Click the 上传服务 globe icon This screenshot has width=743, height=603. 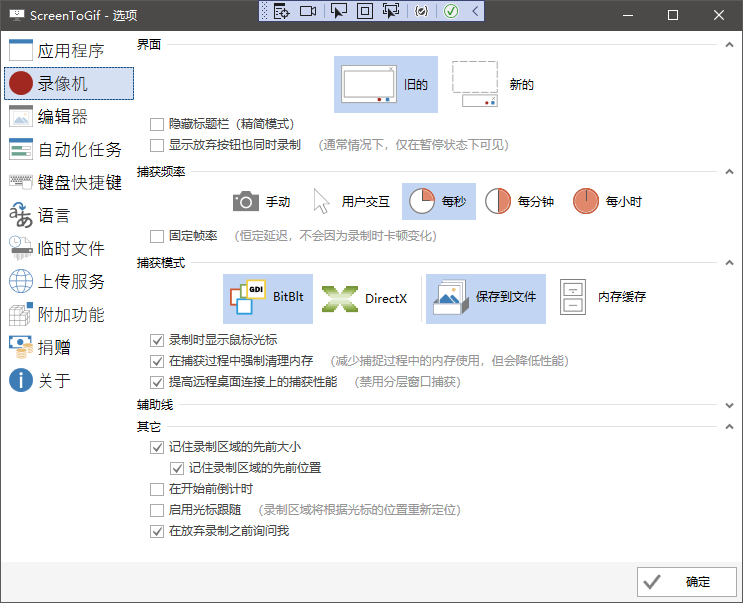tap(21, 281)
